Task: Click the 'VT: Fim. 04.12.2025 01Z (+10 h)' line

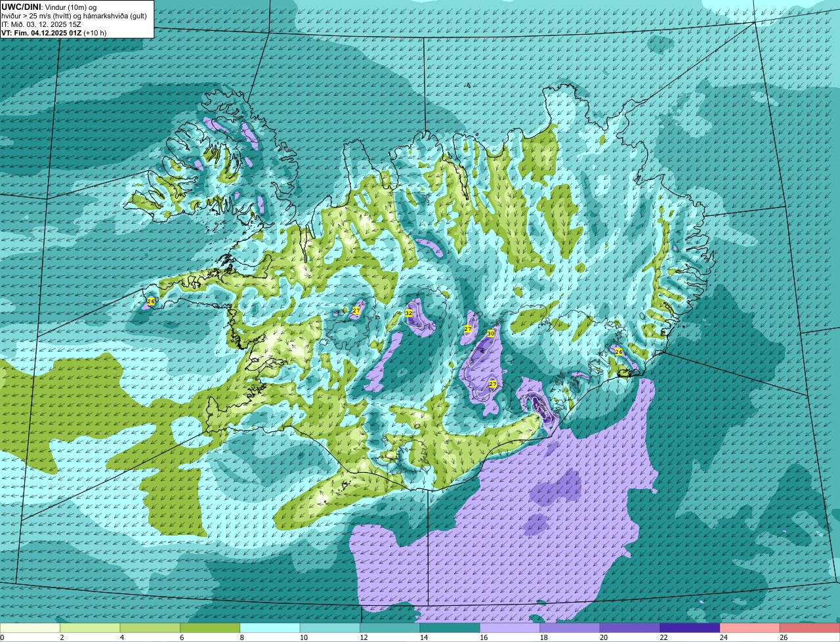Action: (x=54, y=32)
